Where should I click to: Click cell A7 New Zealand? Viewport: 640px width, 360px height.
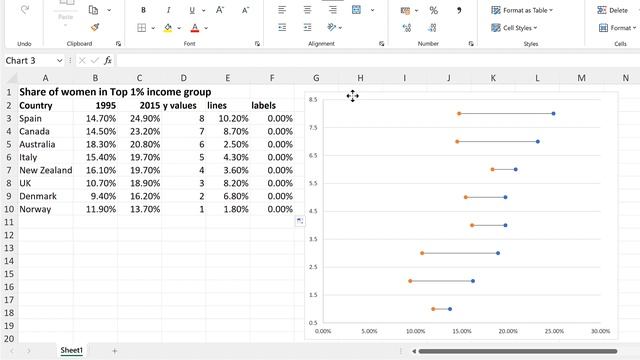(x=45, y=170)
